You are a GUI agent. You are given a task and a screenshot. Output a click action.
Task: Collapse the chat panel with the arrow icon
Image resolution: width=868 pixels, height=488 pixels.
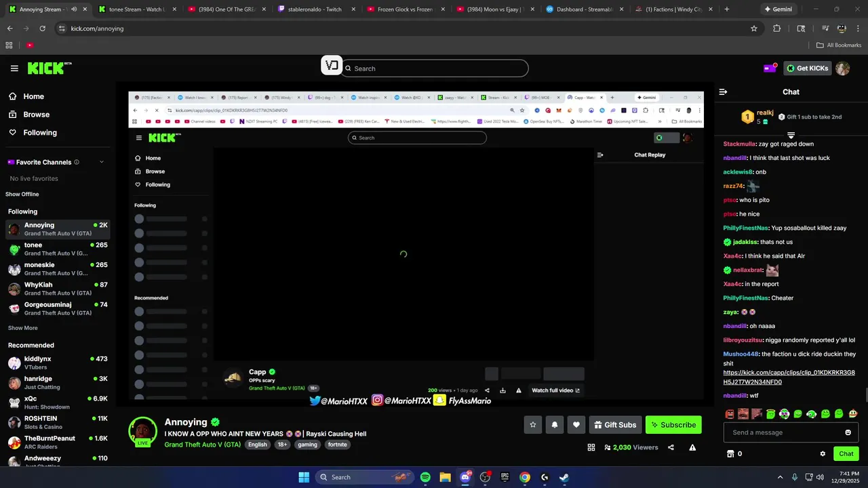pos(723,91)
